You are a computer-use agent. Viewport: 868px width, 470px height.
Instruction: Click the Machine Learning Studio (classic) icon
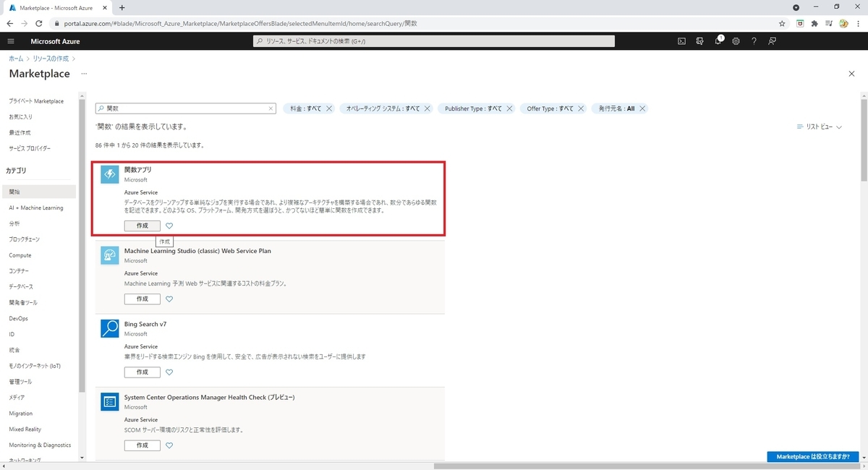109,255
